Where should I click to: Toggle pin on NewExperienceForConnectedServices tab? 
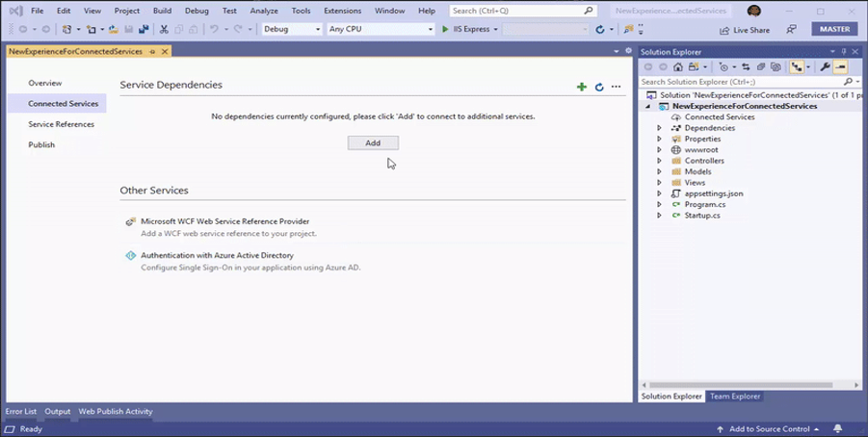click(x=153, y=51)
